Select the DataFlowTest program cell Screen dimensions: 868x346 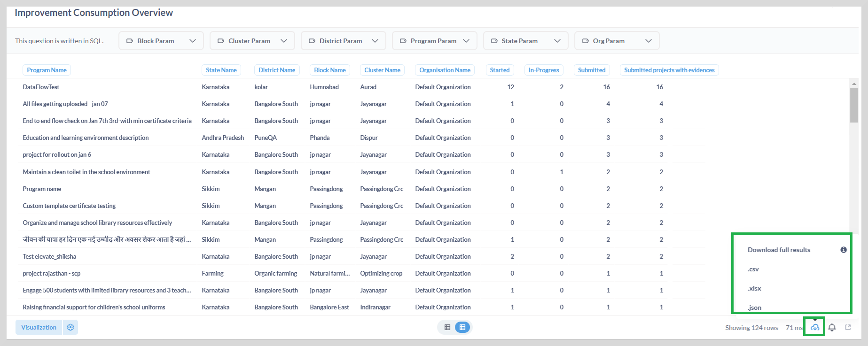pos(41,87)
